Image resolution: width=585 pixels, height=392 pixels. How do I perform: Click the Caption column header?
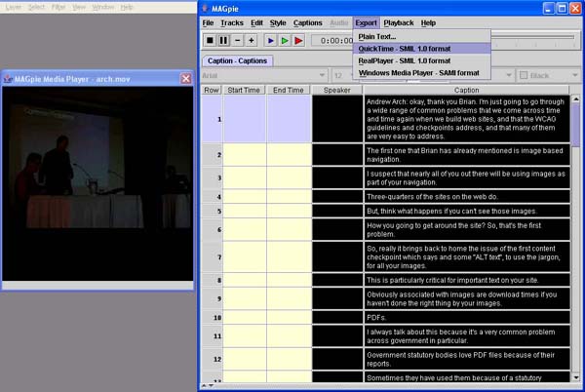(x=466, y=90)
